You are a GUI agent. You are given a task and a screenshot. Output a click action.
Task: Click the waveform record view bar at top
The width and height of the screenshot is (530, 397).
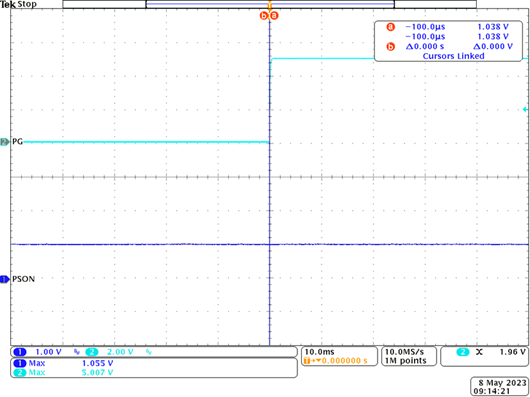(x=269, y=4)
